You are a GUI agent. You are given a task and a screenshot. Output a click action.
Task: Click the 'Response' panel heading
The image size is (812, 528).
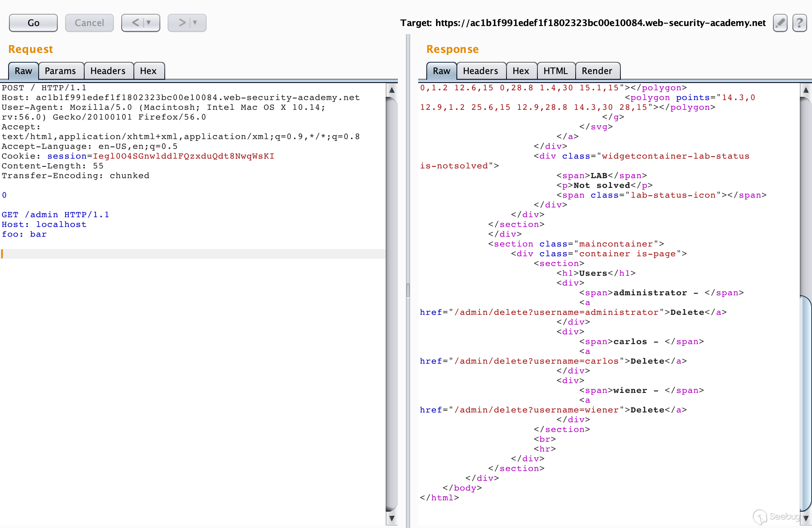click(452, 49)
